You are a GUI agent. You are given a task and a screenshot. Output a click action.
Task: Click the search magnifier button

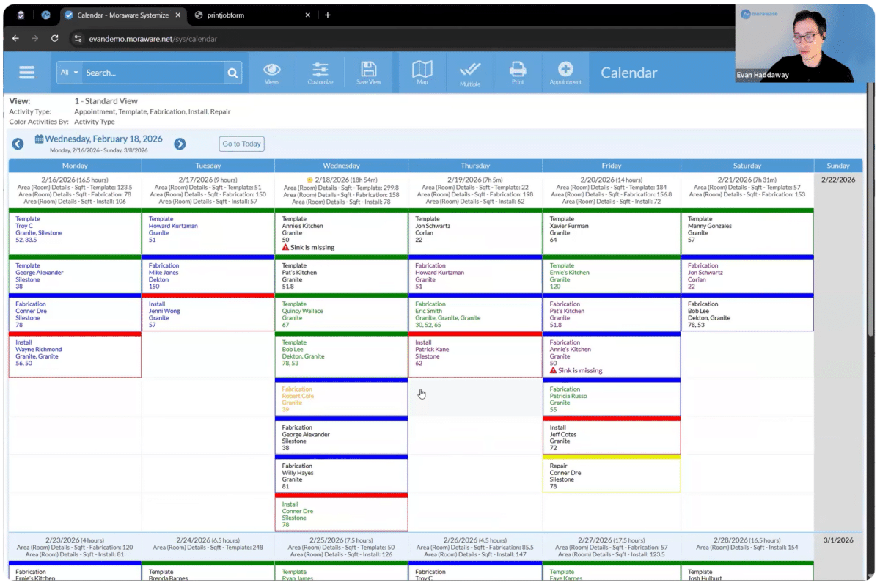[232, 73]
